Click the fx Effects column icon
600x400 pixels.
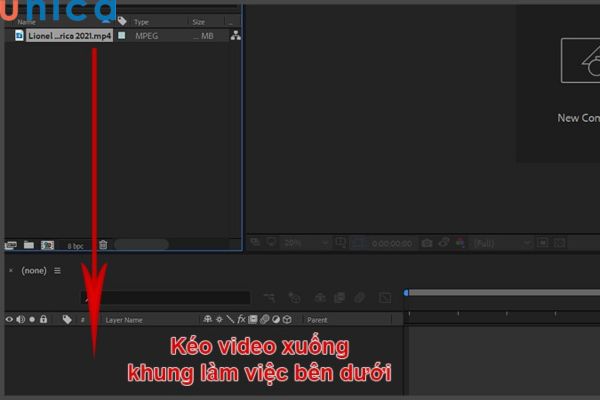click(x=241, y=319)
